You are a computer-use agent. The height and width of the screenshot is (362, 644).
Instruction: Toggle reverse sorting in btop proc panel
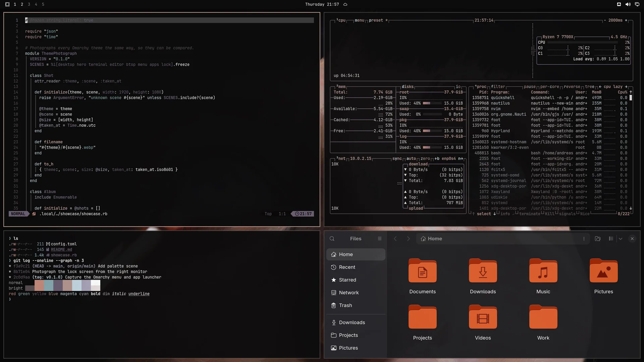(x=572, y=86)
